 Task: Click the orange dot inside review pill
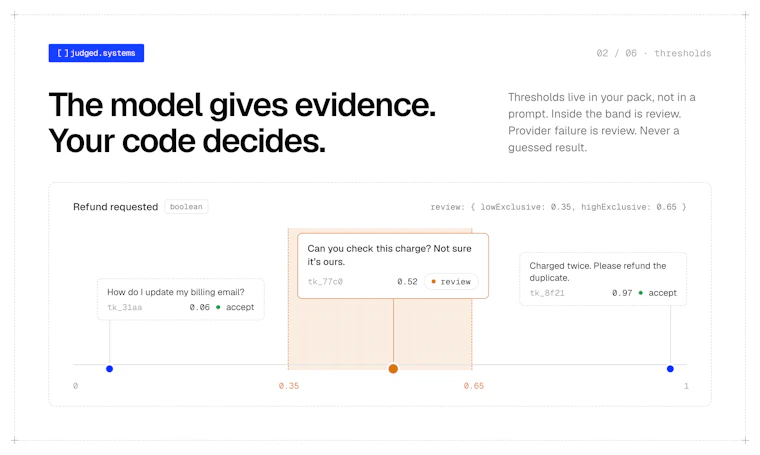coord(433,282)
